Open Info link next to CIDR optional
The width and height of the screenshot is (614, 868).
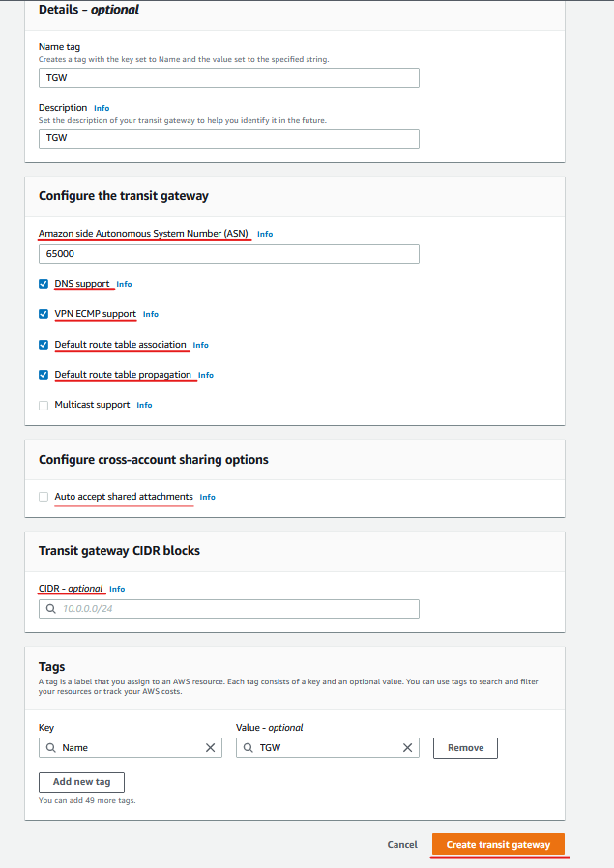coord(117,589)
